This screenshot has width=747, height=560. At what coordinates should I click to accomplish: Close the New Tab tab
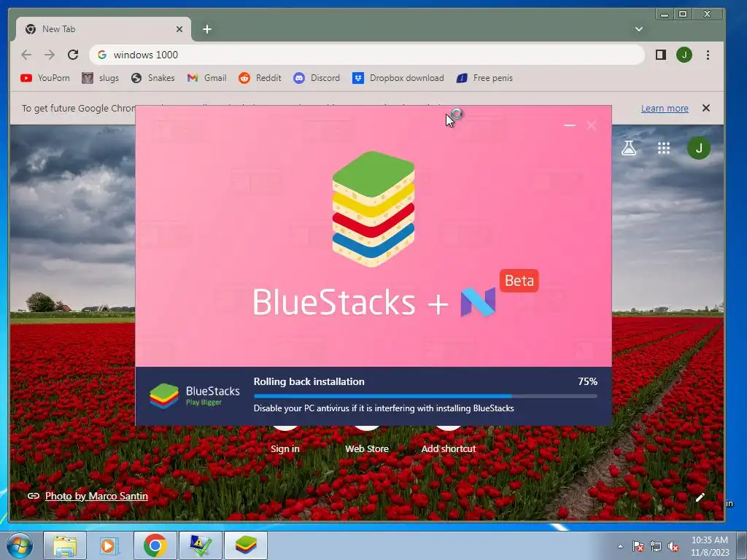pyautogui.click(x=179, y=29)
